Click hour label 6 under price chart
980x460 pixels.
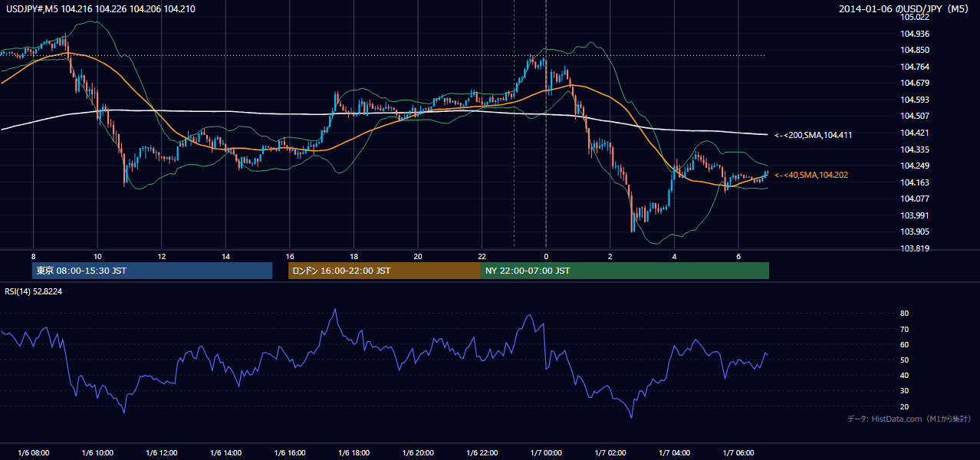[738, 256]
